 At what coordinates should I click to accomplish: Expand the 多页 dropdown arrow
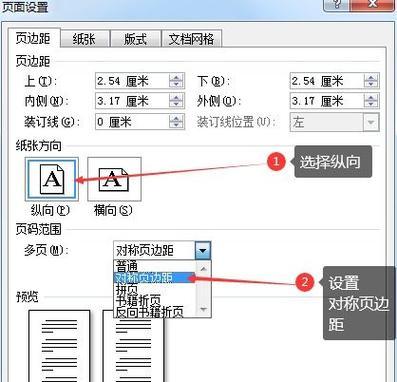[x=203, y=250]
